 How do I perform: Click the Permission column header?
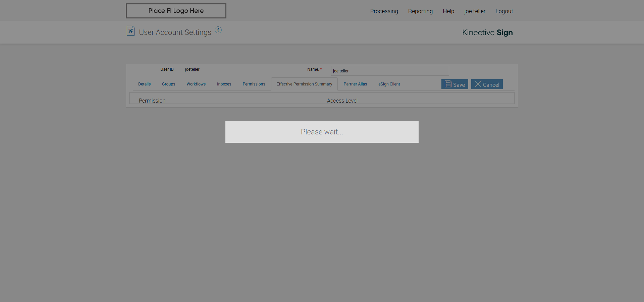152,101
